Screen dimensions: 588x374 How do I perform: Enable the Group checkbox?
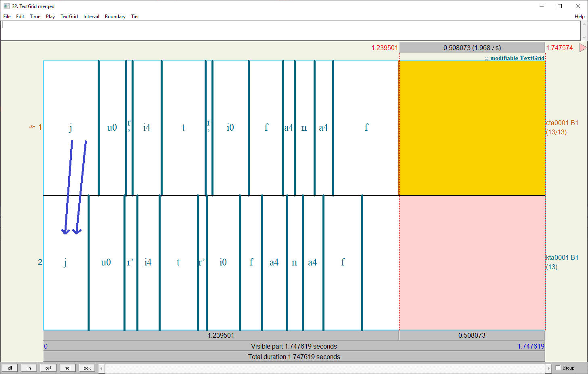tap(558, 368)
